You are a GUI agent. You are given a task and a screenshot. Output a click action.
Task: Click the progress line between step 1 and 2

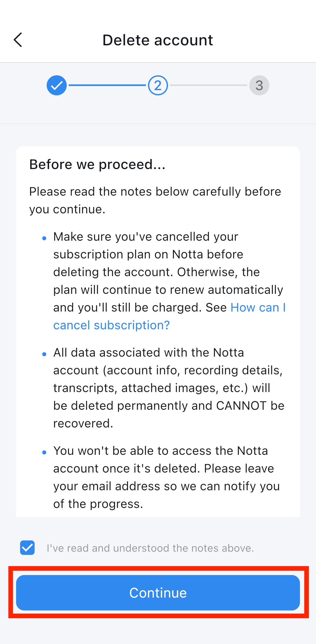(x=107, y=85)
